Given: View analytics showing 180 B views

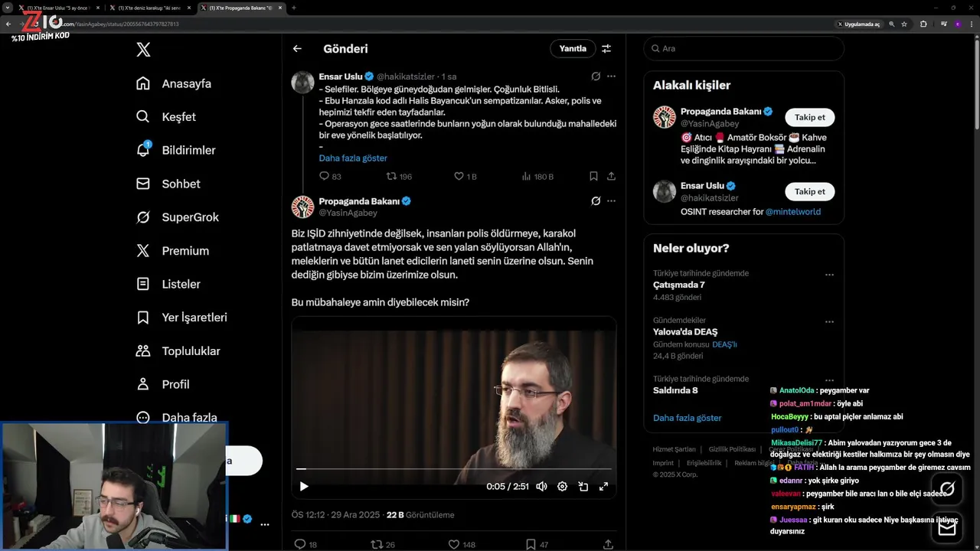Looking at the screenshot, I should click(537, 176).
